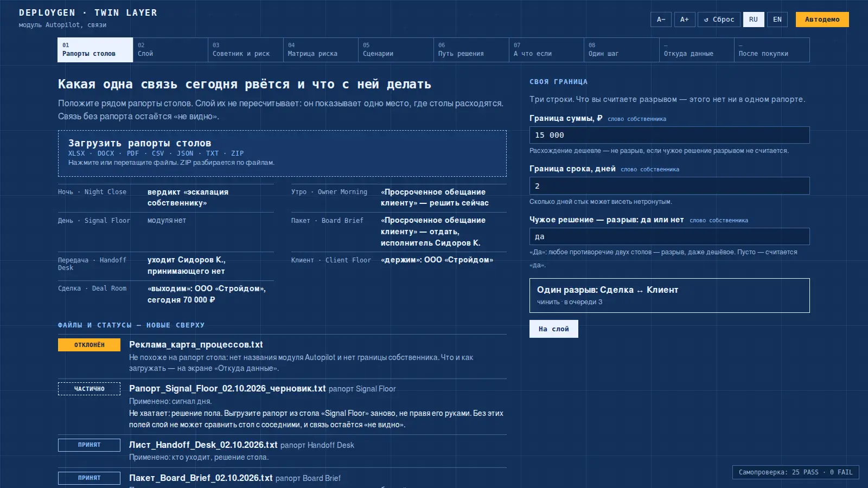Viewport: 868px width, 488px height.
Task: Switch to the 'Слой' tab
Action: coord(170,50)
